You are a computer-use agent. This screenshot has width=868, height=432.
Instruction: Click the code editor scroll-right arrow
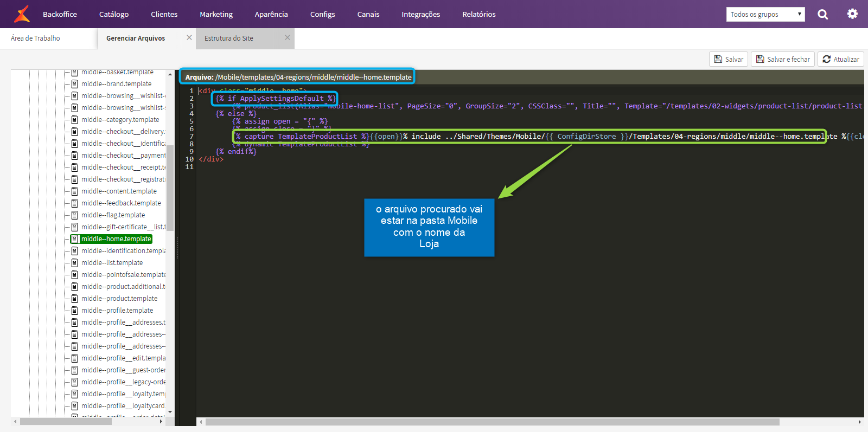click(859, 422)
